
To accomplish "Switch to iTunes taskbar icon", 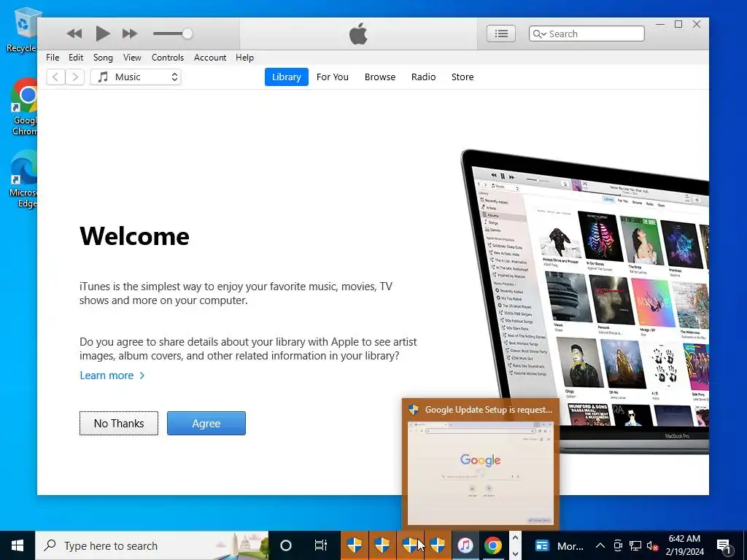I will tap(465, 545).
